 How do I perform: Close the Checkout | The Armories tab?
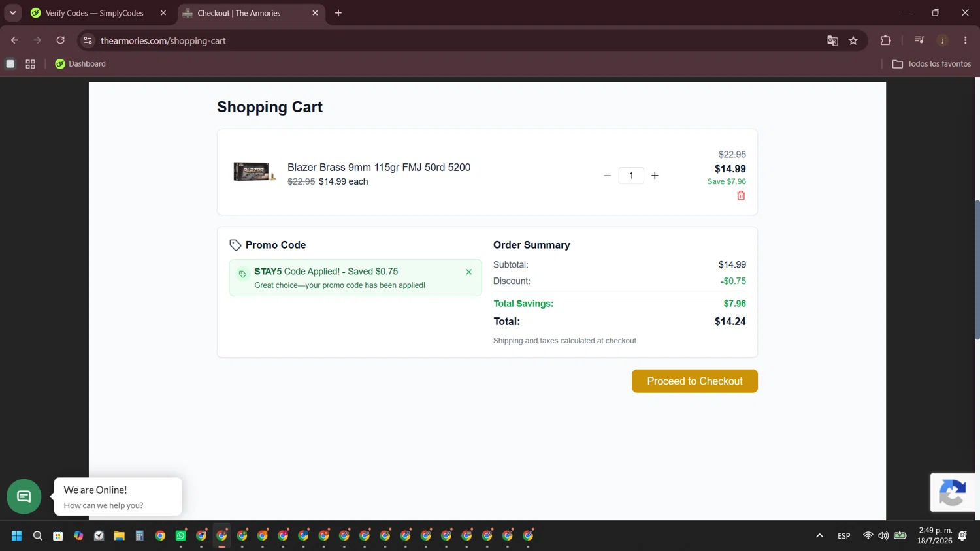pyautogui.click(x=315, y=13)
